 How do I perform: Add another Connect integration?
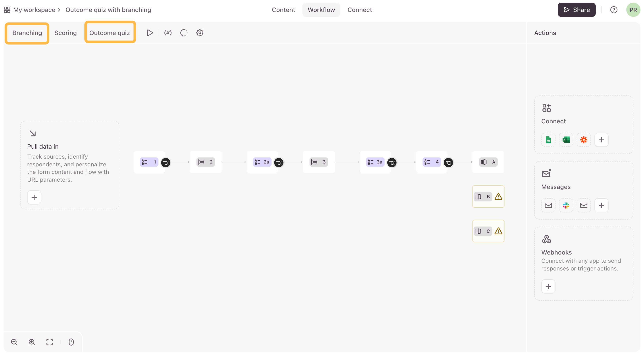[x=601, y=140]
